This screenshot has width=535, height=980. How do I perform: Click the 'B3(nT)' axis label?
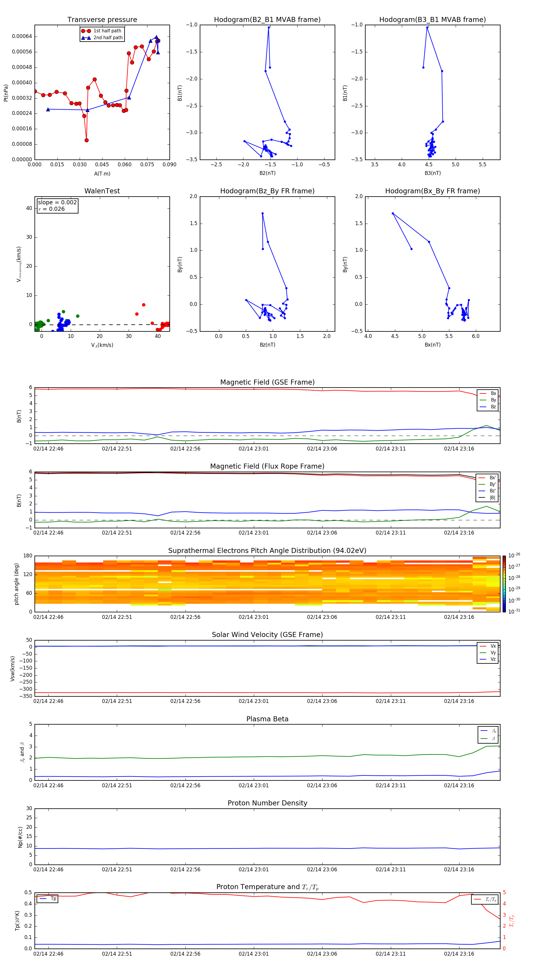coord(432,173)
